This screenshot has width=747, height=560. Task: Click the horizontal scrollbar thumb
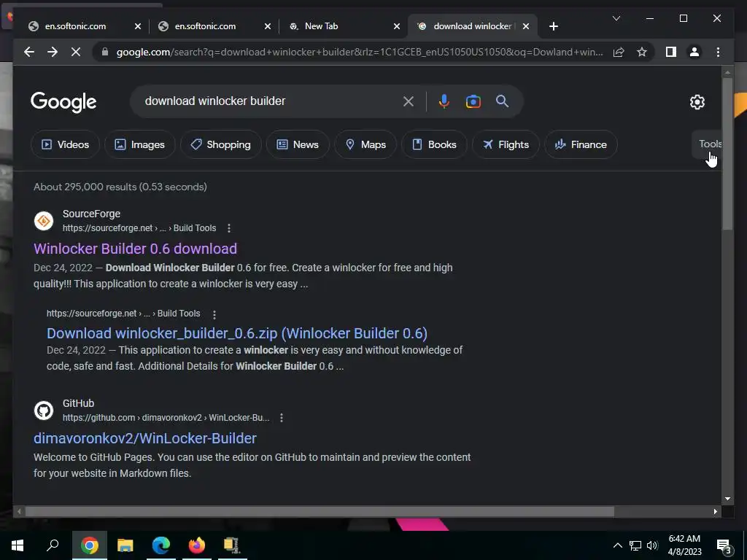320,511
